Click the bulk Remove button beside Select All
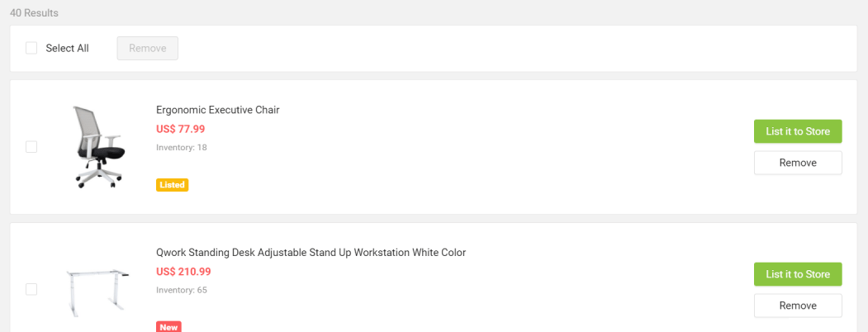The image size is (868, 332). tap(148, 48)
